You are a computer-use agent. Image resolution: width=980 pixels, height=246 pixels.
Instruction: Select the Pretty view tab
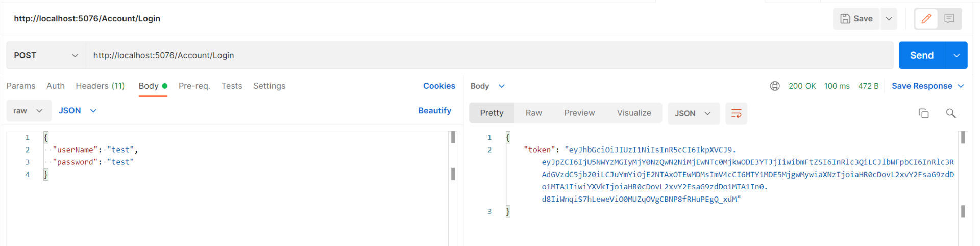[492, 113]
